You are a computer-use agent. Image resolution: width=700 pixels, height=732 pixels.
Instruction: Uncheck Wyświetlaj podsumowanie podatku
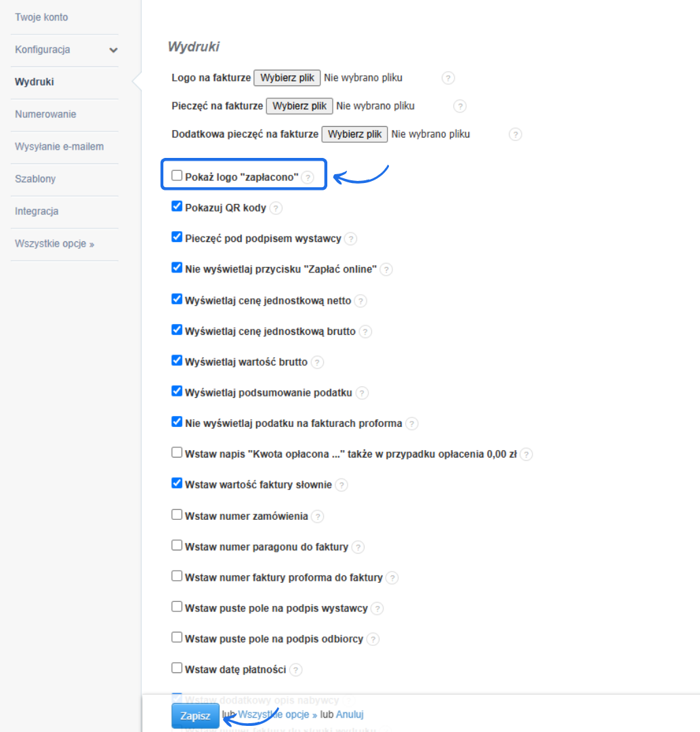[x=177, y=391]
